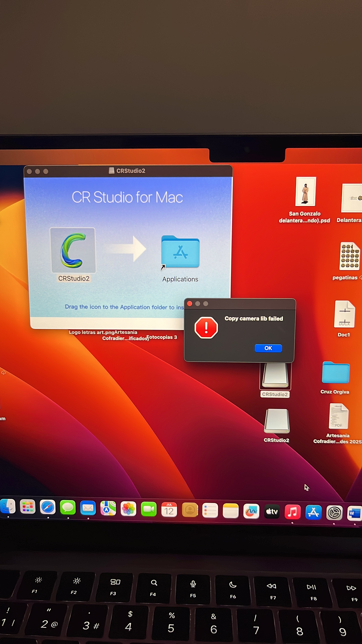Open Contacts from the Dock
The height and width of the screenshot is (644, 362).
[190, 510]
